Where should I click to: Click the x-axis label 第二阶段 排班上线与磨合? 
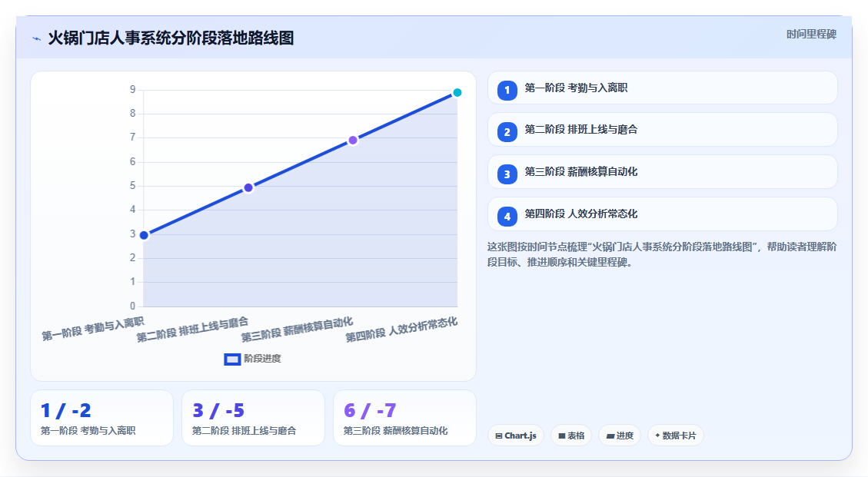[193, 330]
